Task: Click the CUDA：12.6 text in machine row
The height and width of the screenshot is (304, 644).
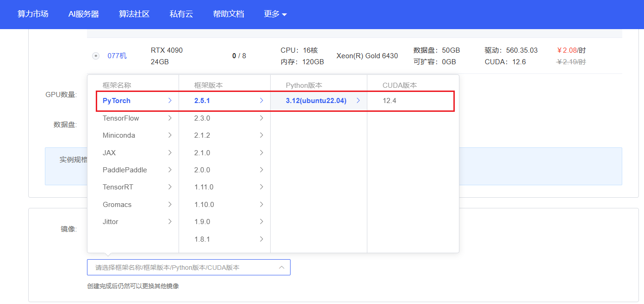Action: (x=505, y=62)
